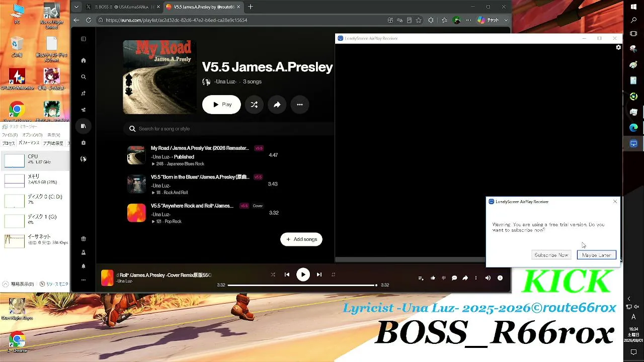Select イーサネット in Task Manager performance list
644x362 pixels.
click(35, 240)
